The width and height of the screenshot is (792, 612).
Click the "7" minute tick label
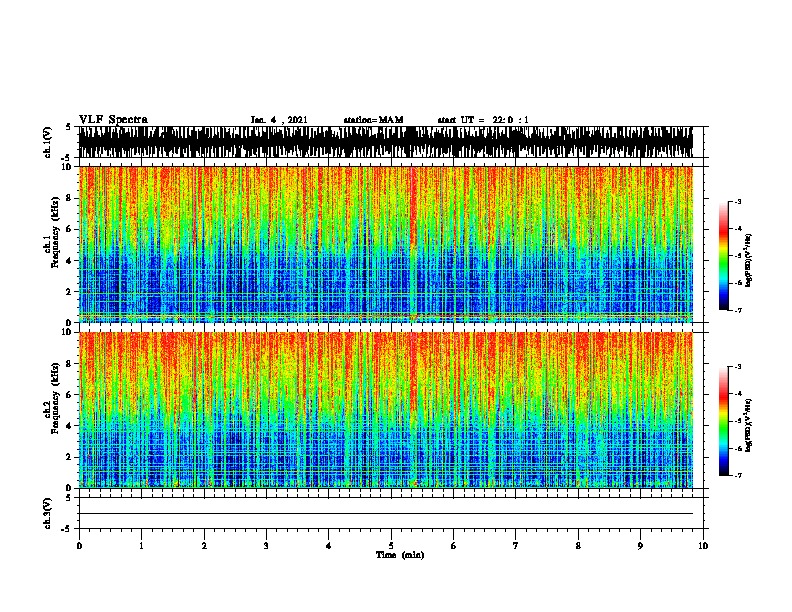click(516, 546)
